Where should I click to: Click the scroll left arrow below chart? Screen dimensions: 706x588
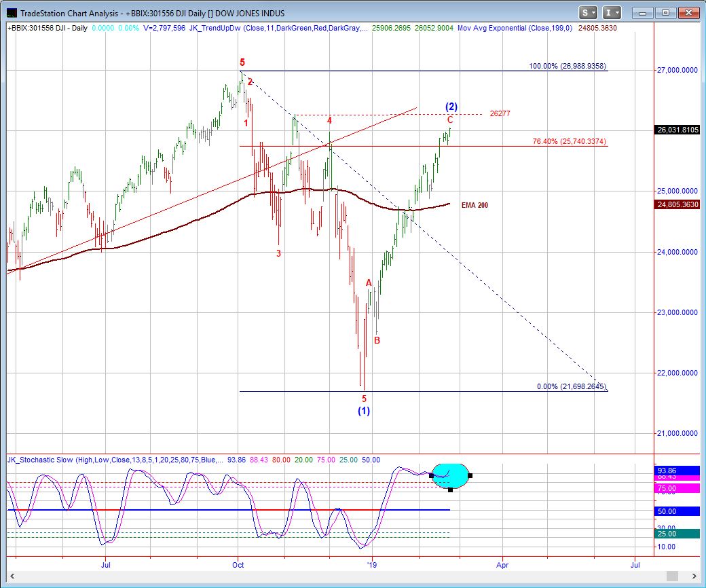point(12,576)
